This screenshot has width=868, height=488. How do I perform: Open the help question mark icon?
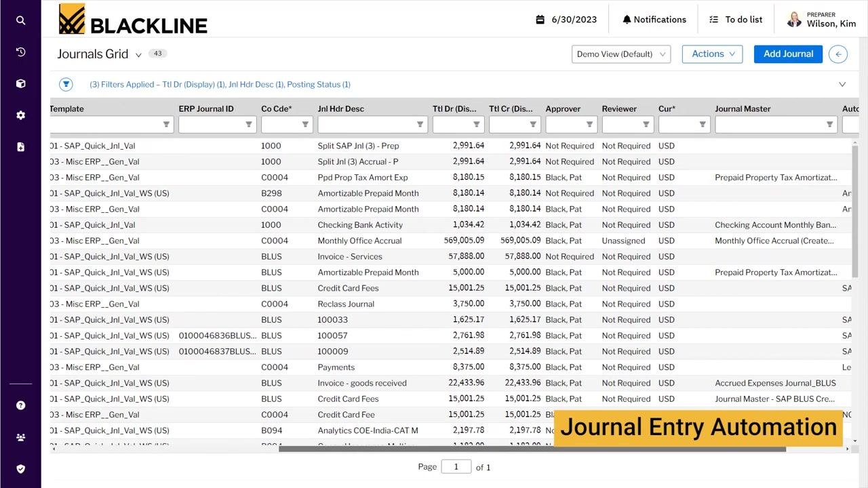pyautogui.click(x=20, y=405)
